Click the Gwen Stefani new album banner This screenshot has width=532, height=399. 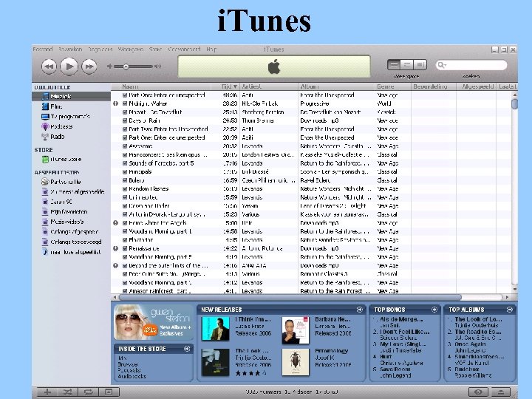pyautogui.click(x=154, y=322)
